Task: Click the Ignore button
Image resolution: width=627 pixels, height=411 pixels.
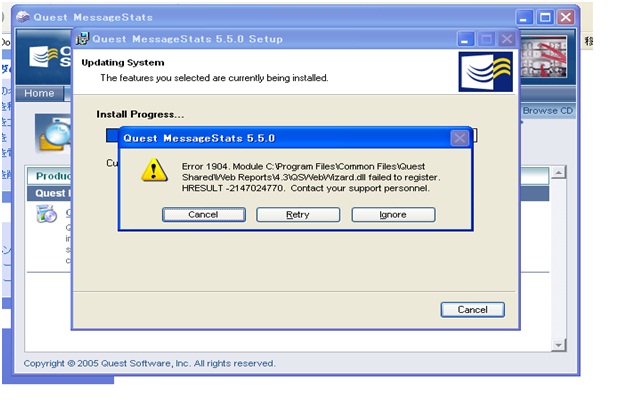Action: 393,214
